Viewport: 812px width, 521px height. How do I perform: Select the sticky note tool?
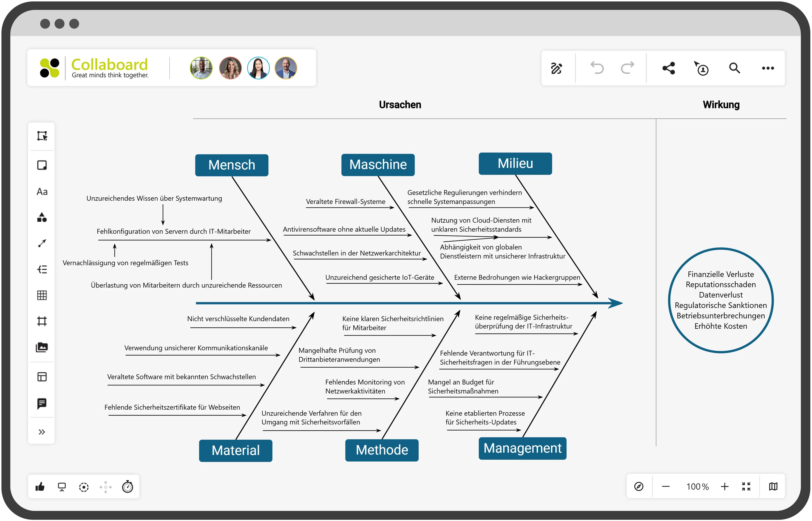pyautogui.click(x=42, y=165)
